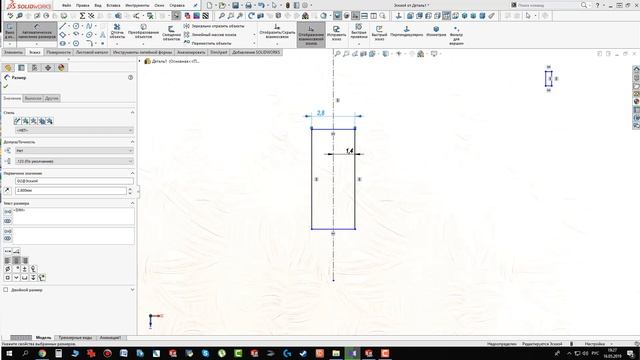Click the Sketch Fillet tool icon
This screenshot has width=640, height=360.
point(89,43)
